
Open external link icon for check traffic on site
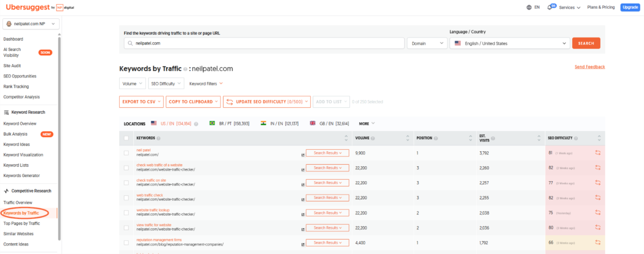303,184
